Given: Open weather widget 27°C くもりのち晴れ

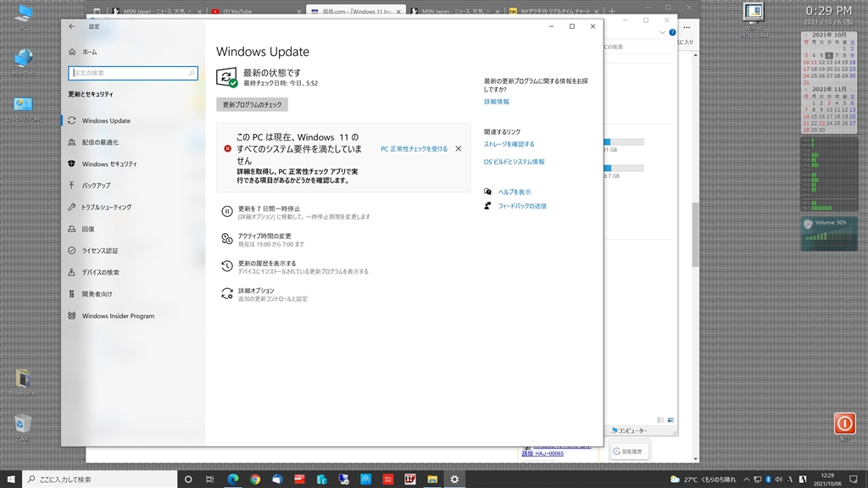Looking at the screenshot, I should coord(703,480).
